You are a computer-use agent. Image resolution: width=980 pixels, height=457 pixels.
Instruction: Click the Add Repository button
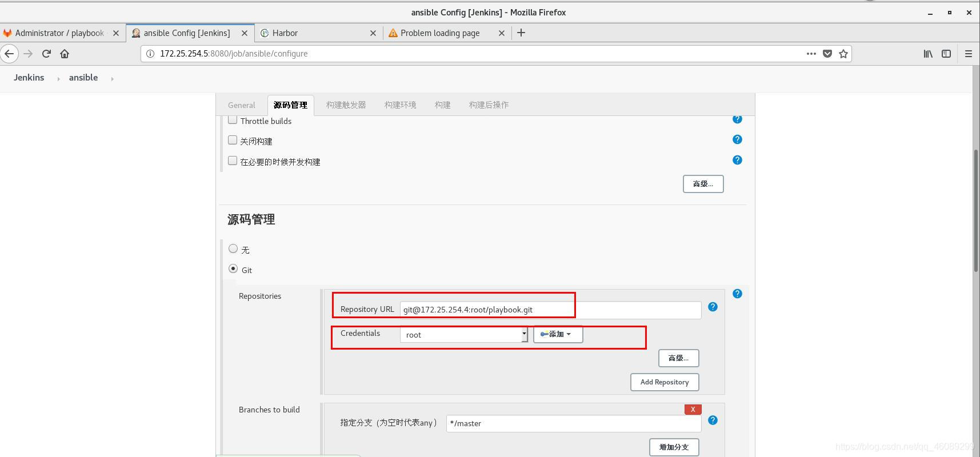click(x=665, y=382)
